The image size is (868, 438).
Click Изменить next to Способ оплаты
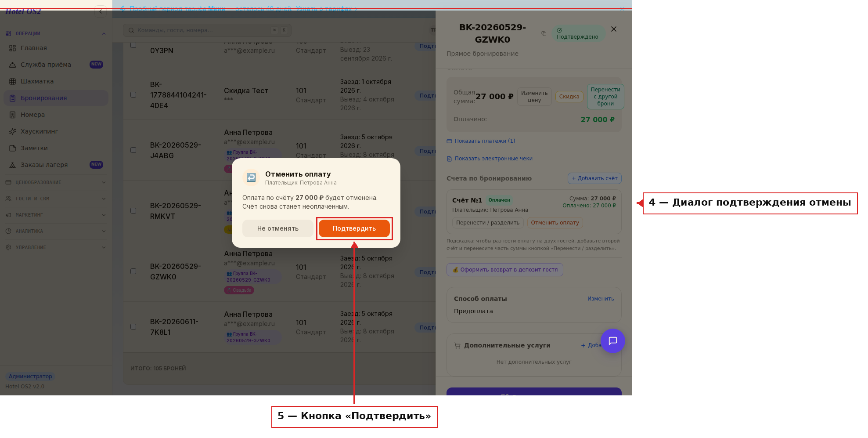pos(601,299)
